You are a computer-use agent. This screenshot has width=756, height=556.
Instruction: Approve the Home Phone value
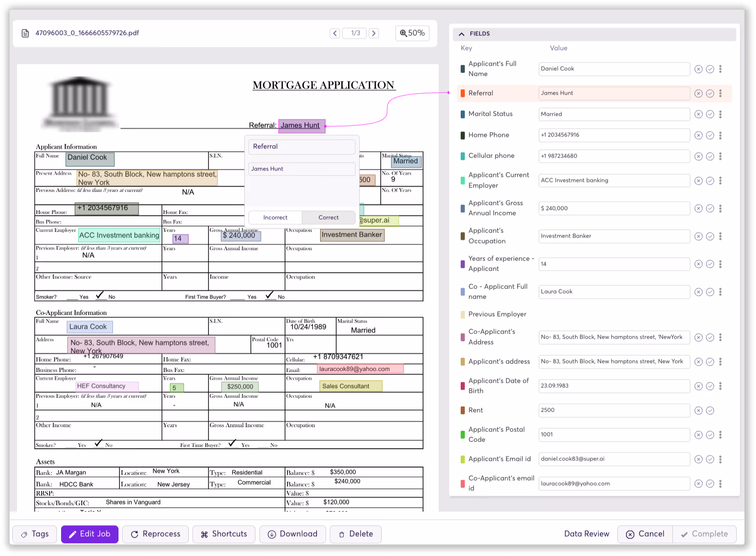pos(710,136)
